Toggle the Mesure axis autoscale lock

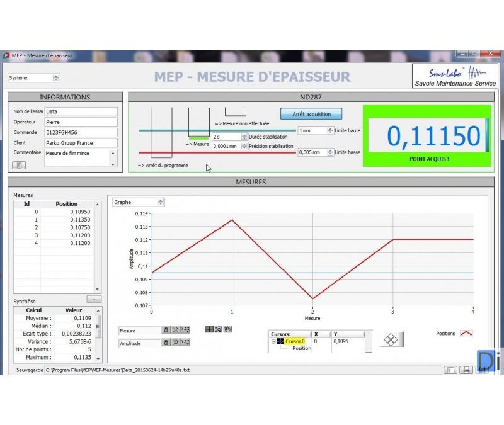(166, 330)
